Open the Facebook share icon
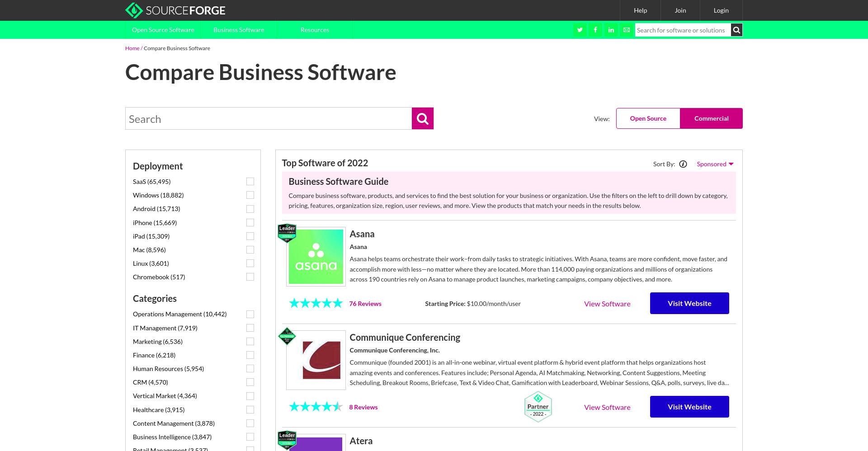868x451 pixels. pos(595,30)
